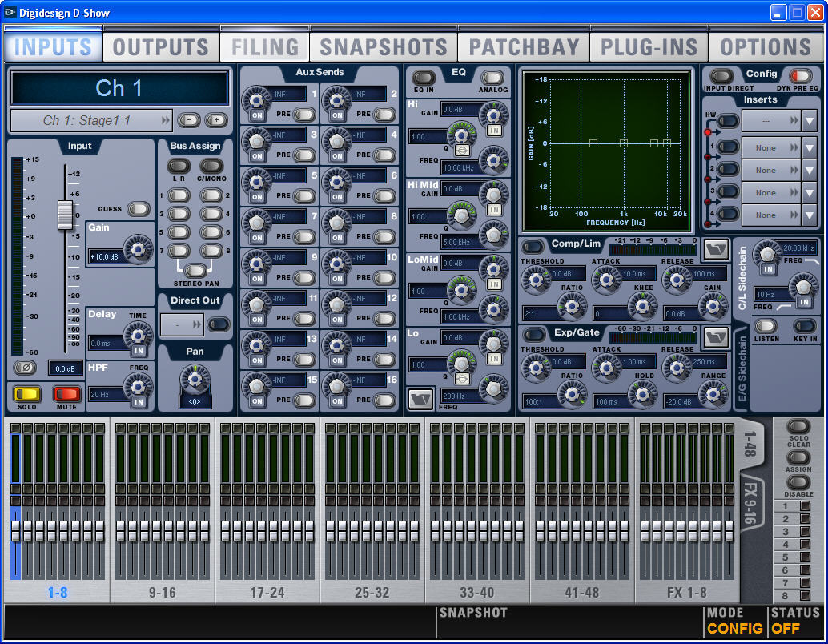The image size is (828, 644).
Task: Click the first fader in the FX 1-8 bank
Action: pos(645,531)
